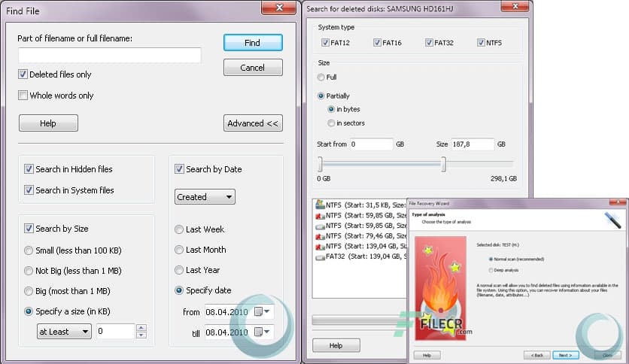Open Help in Find File dialog

48,123
